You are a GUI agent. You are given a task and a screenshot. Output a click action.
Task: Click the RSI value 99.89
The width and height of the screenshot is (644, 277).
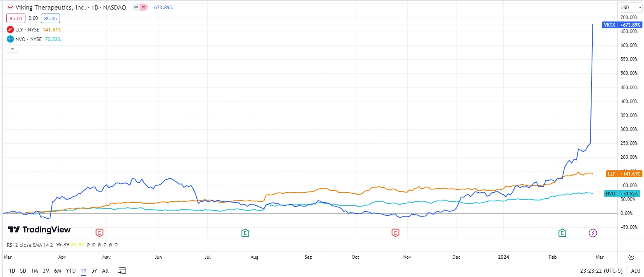(62, 245)
